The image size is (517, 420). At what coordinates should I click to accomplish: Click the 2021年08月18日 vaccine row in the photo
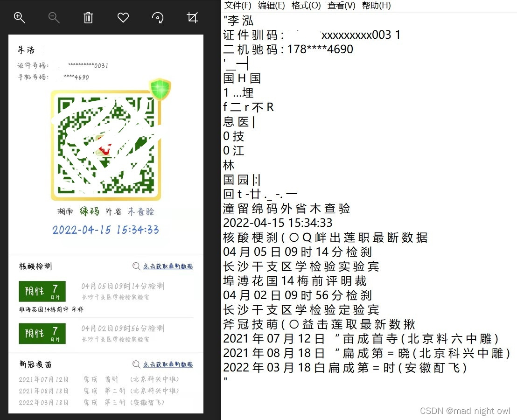[x=98, y=391]
